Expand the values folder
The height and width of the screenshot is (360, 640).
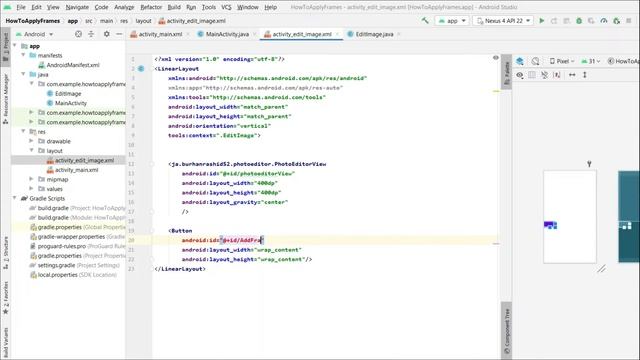[31, 189]
